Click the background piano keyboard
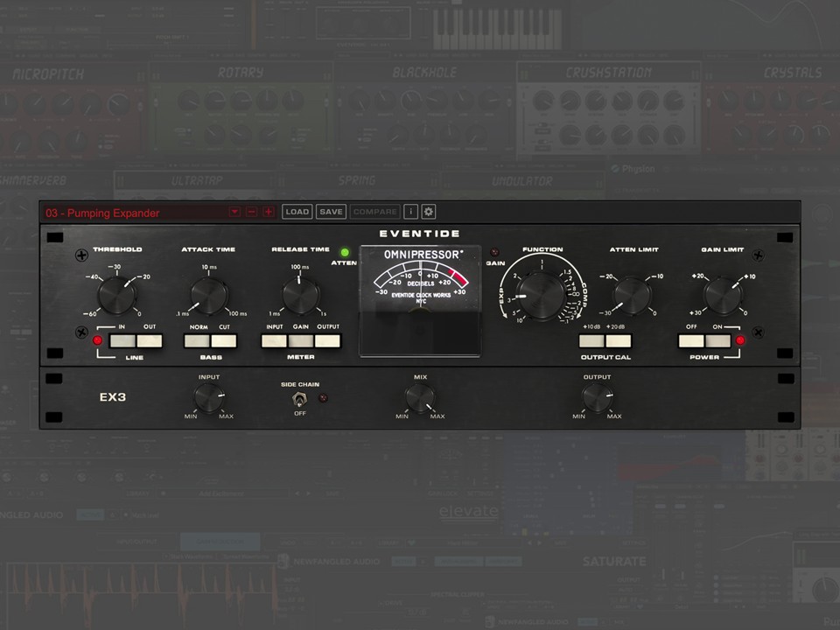 coord(498,28)
